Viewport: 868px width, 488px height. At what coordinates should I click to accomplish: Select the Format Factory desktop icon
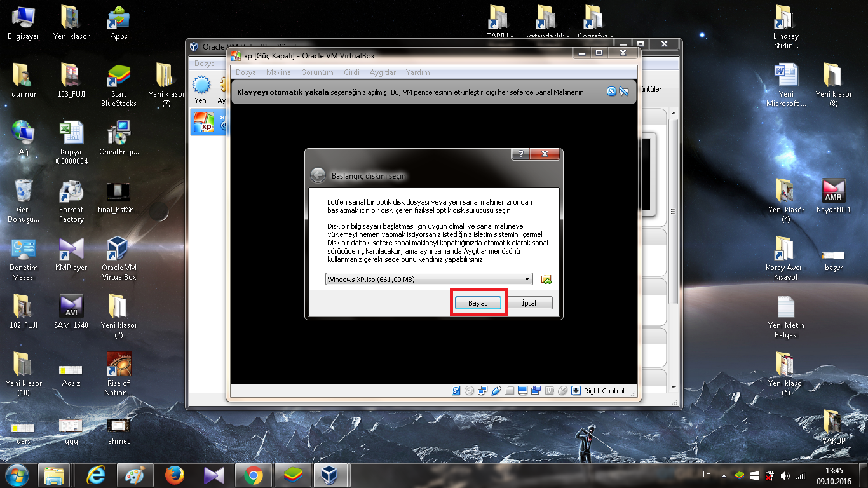click(71, 201)
